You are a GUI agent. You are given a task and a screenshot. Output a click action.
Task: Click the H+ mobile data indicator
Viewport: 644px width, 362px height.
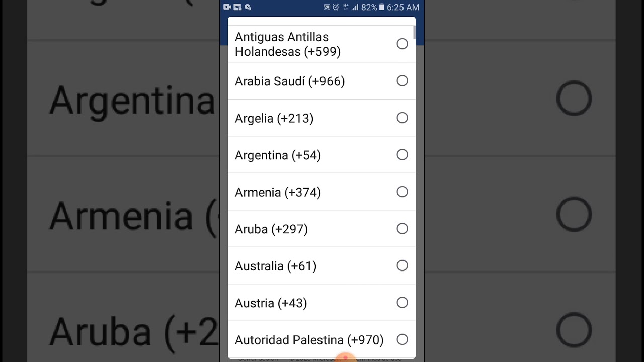[x=346, y=7]
